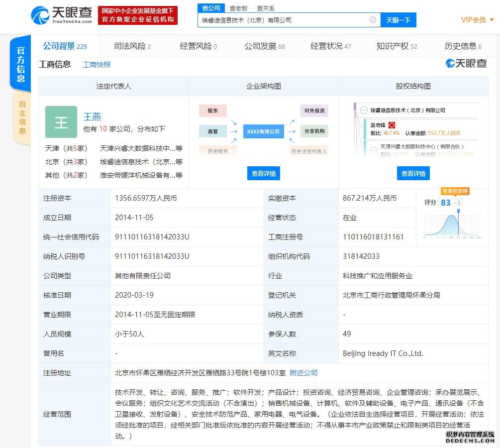Click the 评分 83 score value
The height and width of the screenshot is (448, 500).
(x=445, y=203)
